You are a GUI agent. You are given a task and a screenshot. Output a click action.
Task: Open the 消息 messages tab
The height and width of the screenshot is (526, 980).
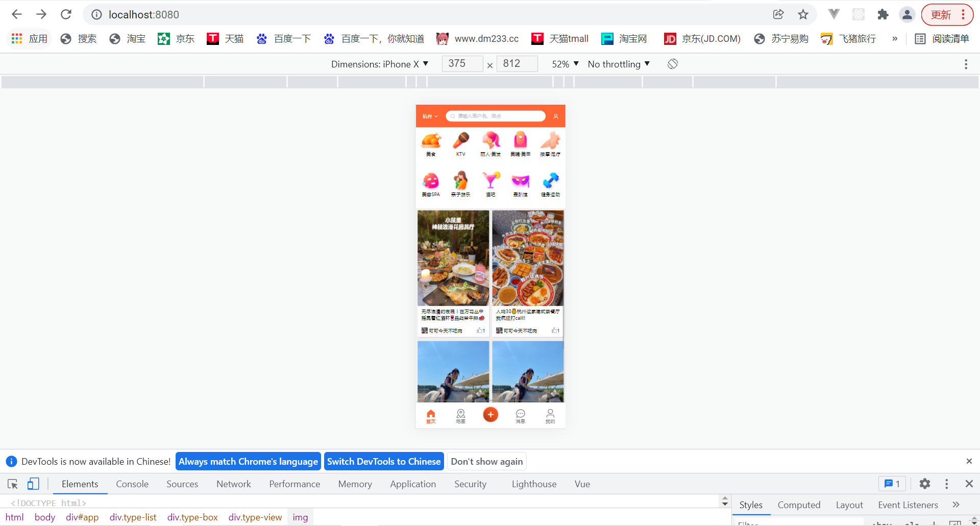520,416
